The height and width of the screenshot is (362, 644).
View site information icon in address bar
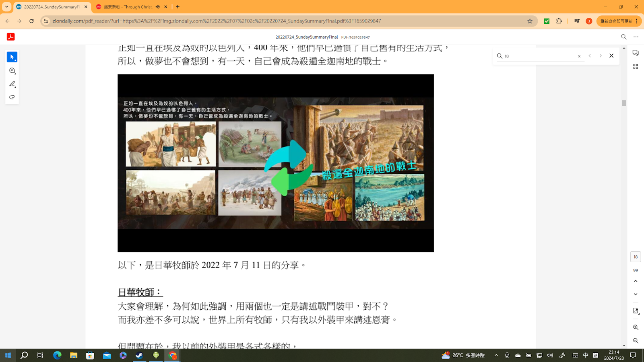click(46, 21)
